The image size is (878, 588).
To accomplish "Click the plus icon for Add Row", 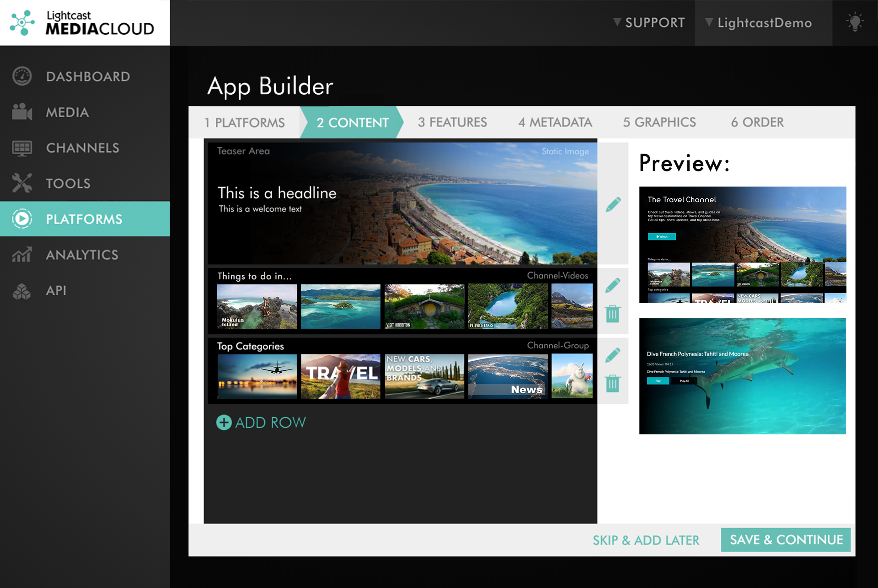I will click(x=224, y=422).
